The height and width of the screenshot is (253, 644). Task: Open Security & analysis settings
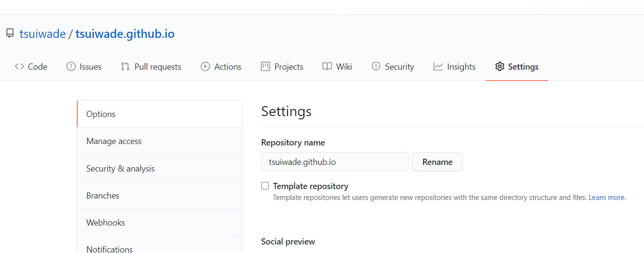coord(159,168)
